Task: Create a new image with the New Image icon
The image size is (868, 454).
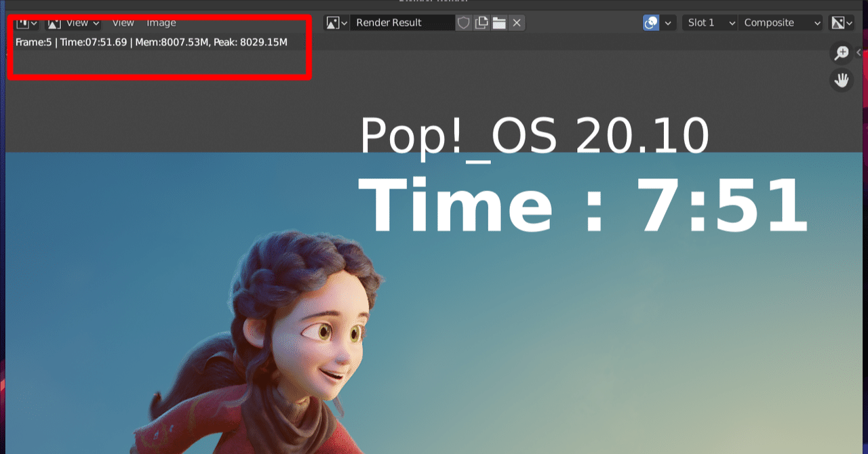Action: [x=481, y=22]
